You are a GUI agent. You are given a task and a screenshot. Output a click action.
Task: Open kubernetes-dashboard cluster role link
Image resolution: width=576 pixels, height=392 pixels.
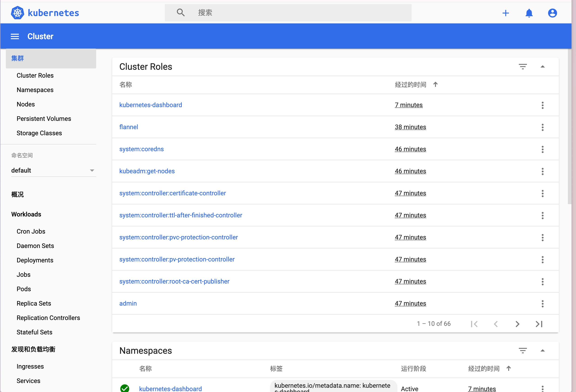(x=150, y=105)
